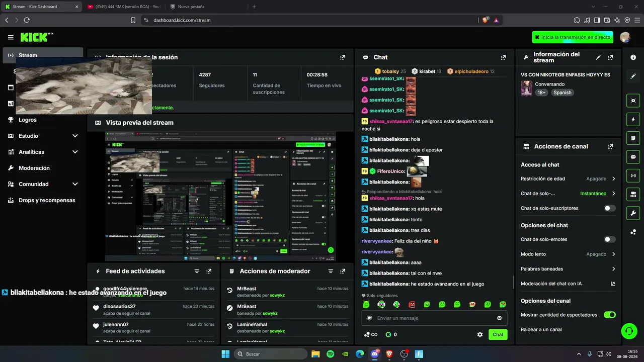The width and height of the screenshot is (644, 362).
Task: Open Discord from the taskbar
Action: pos(374,354)
